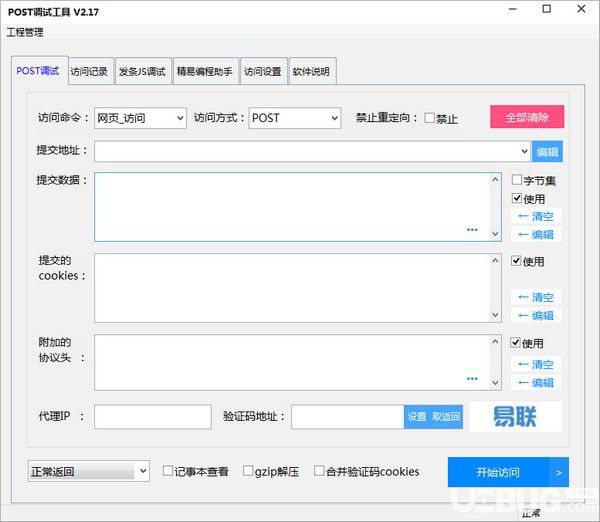Click 清空 for 附加的协议头
The height and width of the screenshot is (522, 600).
pos(536,364)
